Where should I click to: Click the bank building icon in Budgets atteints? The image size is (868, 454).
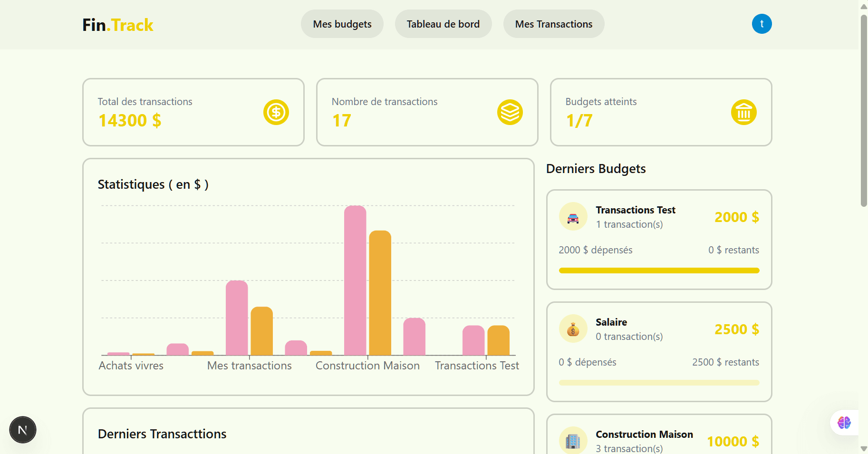pyautogui.click(x=744, y=112)
